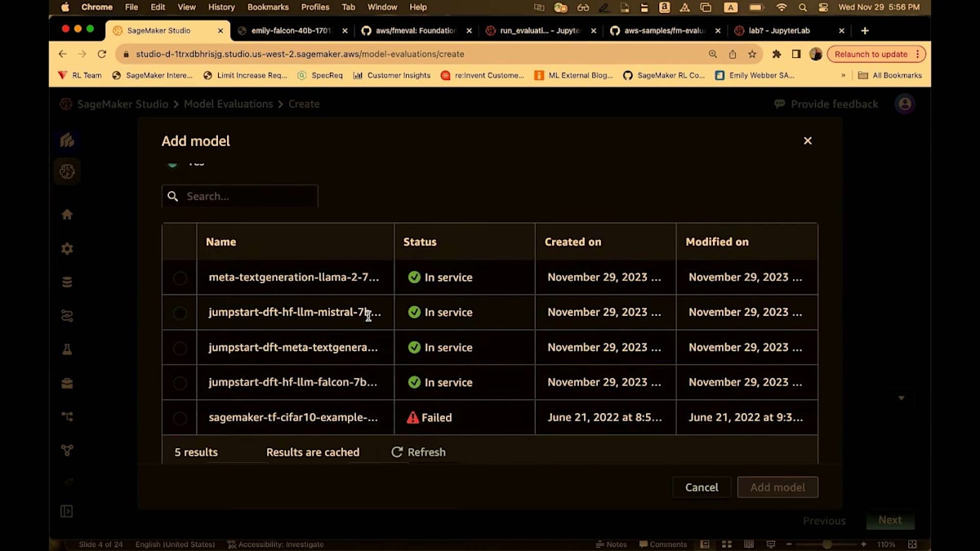The image size is (980, 551).
Task: Reload the page with the refresh icon
Action: (101, 54)
